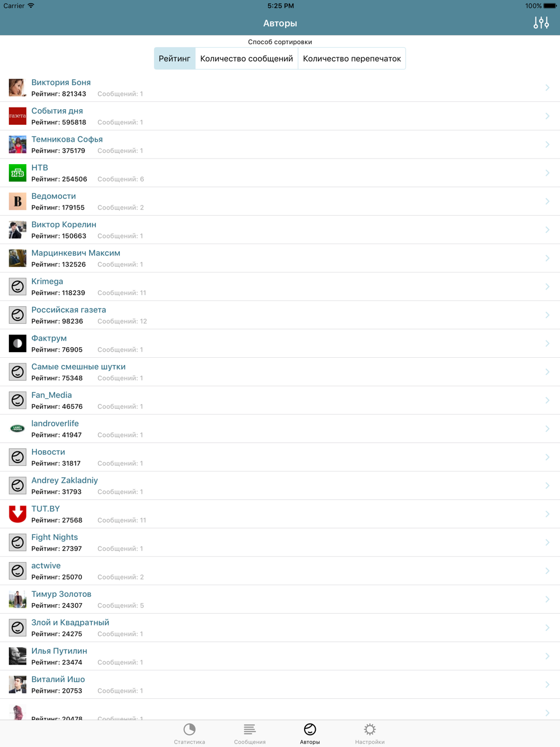This screenshot has width=560, height=747.
Task: Tap the Настройки gear icon
Action: (370, 729)
